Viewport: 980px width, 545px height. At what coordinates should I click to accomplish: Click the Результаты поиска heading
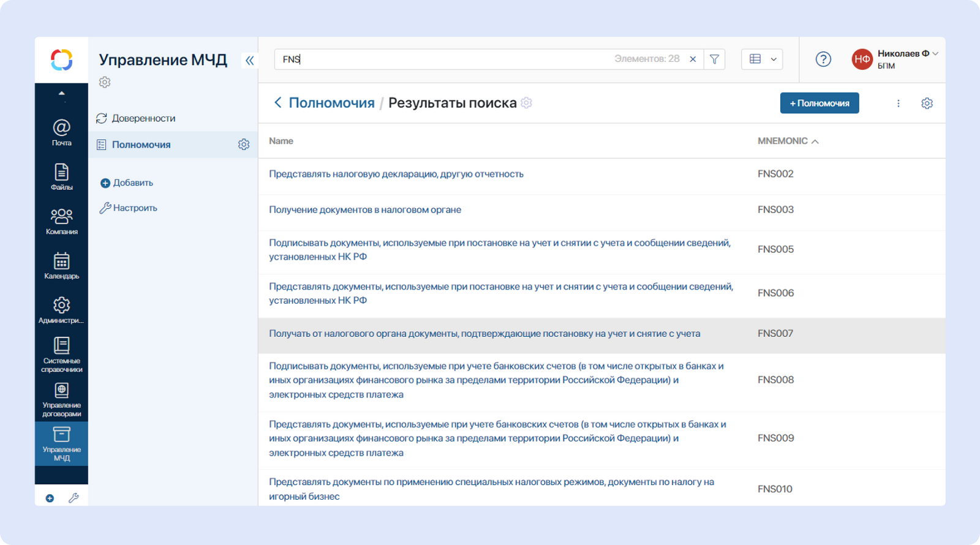coord(453,103)
